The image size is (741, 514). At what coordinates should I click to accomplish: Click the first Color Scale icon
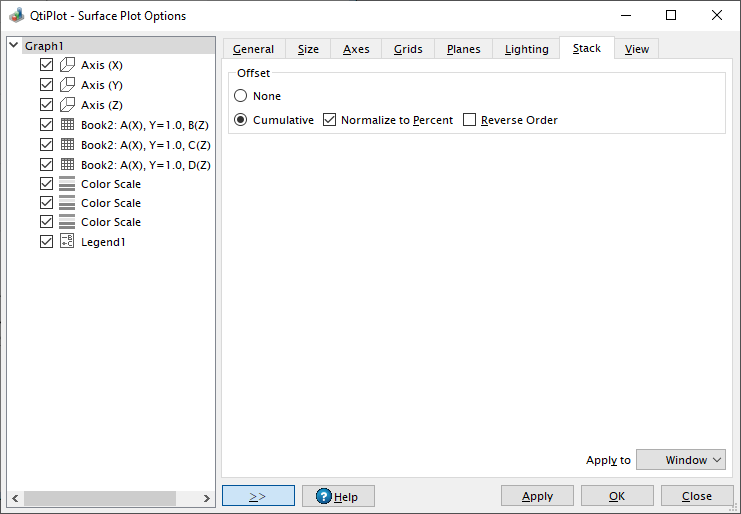pos(68,184)
